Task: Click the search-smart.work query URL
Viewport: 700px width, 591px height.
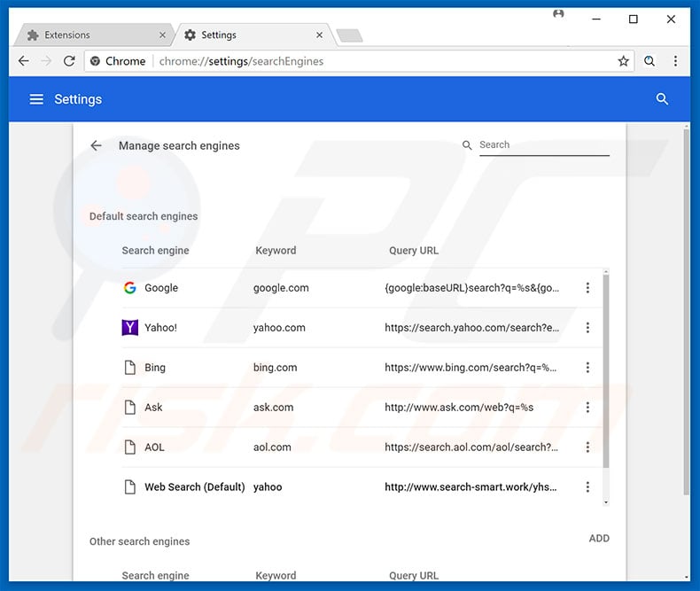Action: tap(471, 486)
